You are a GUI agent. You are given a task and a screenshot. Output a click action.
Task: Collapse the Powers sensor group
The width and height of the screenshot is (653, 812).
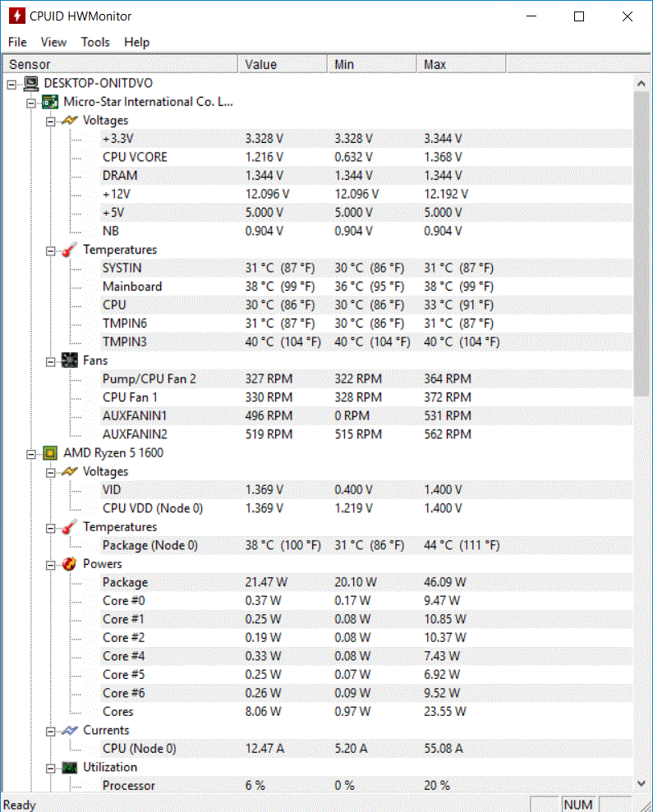point(50,564)
